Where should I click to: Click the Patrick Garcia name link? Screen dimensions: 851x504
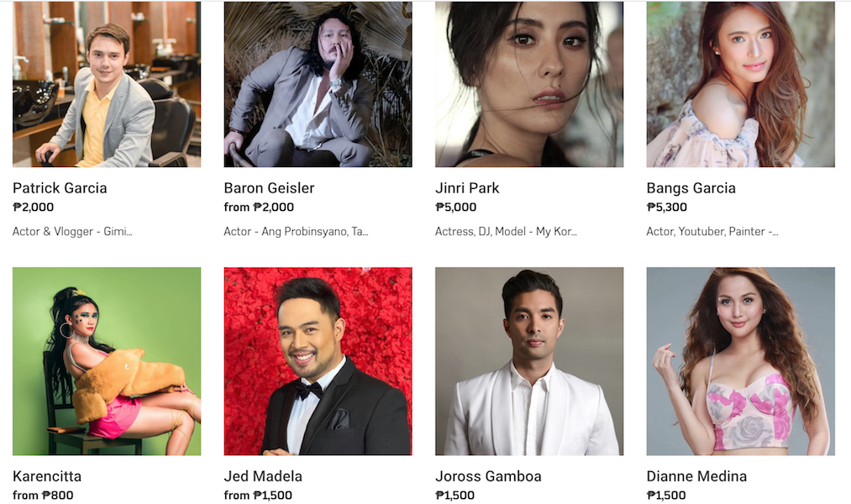coord(60,188)
